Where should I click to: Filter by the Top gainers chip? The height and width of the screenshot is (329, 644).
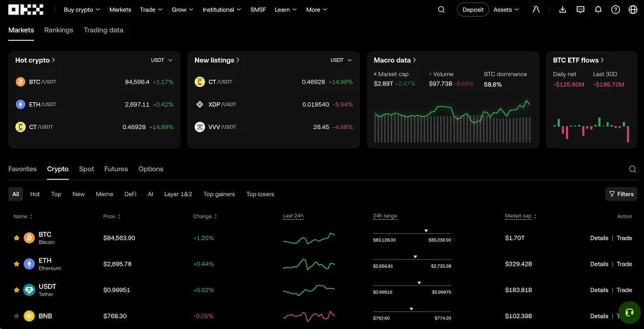(219, 194)
